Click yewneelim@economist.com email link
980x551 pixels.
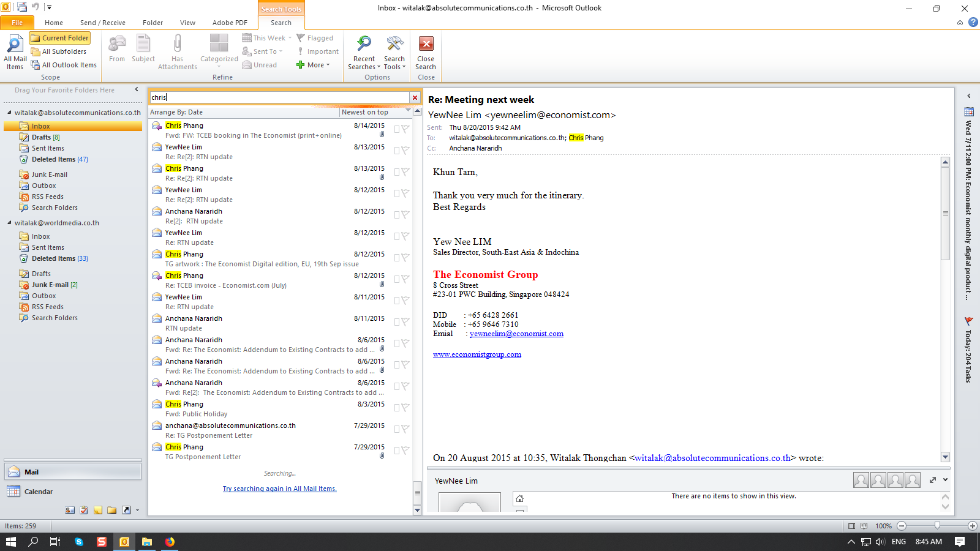pos(516,334)
